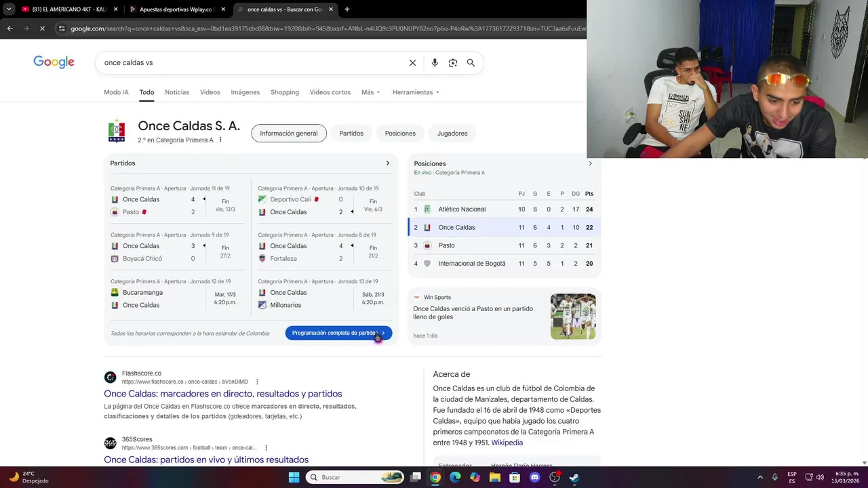
Task: Open Flashscore Once Caldas result link
Action: coord(223,394)
